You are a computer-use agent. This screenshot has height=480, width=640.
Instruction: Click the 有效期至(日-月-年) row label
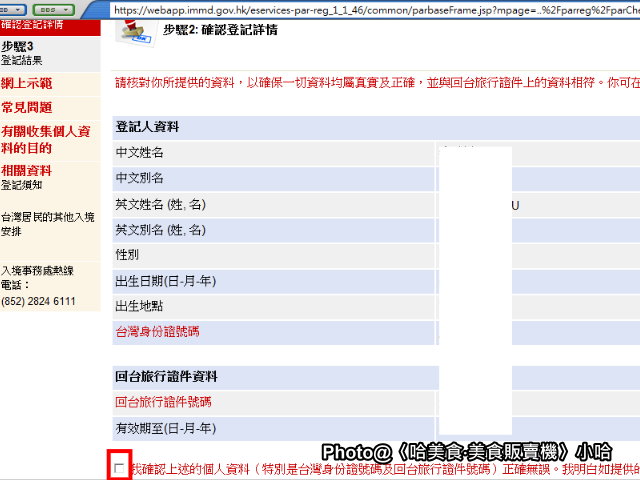pyautogui.click(x=166, y=429)
